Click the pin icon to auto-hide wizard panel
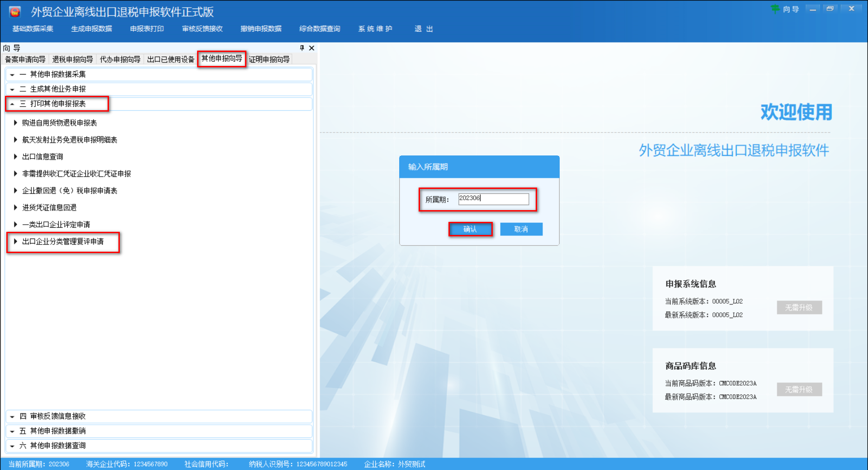The width and height of the screenshot is (868, 470). (x=302, y=48)
